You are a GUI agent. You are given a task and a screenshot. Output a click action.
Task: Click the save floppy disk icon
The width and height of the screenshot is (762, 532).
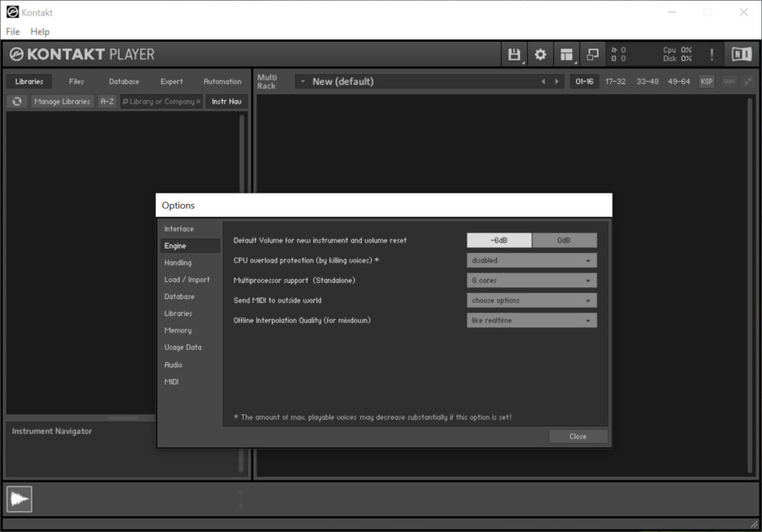tap(514, 54)
